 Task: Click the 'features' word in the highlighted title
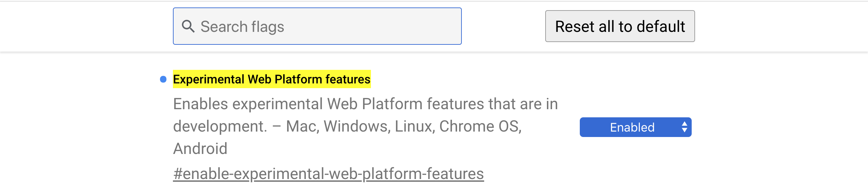pyautogui.click(x=348, y=79)
